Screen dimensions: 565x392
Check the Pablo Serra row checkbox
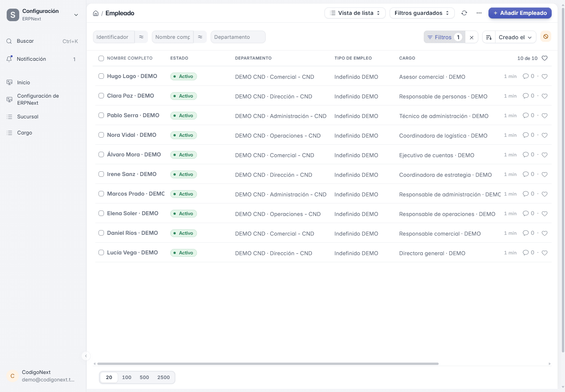(x=101, y=115)
